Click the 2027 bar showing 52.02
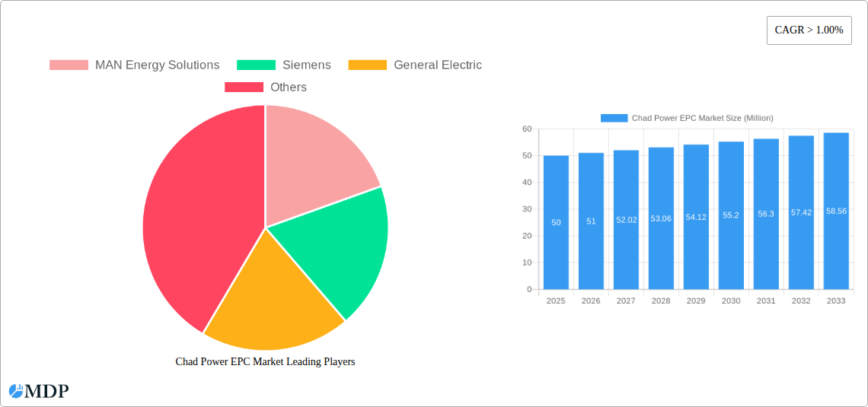The width and height of the screenshot is (868, 407). 626,220
